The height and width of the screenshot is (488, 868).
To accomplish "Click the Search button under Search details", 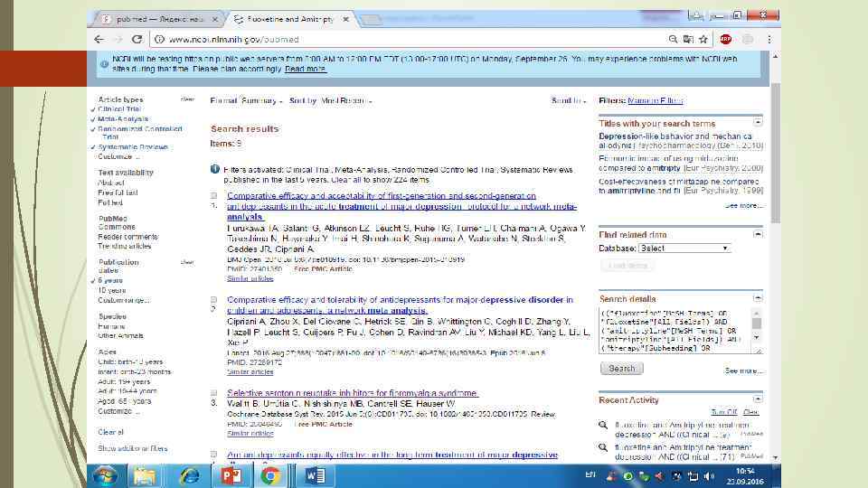I will (622, 369).
